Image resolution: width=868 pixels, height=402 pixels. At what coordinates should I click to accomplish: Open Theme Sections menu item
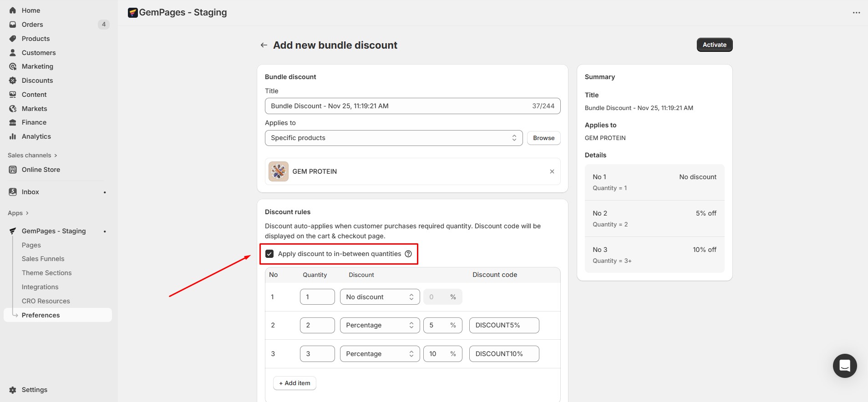[x=46, y=273]
